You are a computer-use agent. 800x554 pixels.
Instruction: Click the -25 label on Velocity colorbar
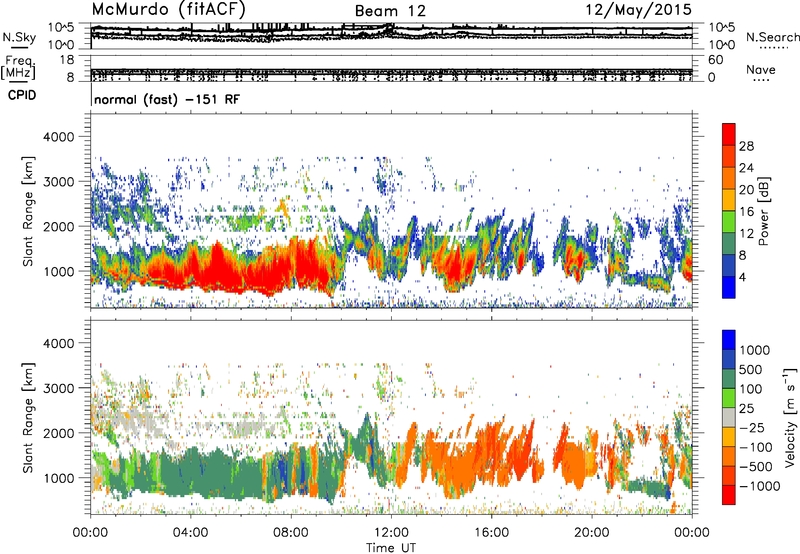(x=752, y=427)
